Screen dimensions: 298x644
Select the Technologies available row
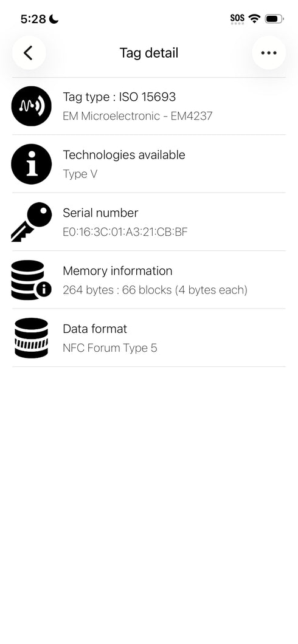(x=149, y=164)
